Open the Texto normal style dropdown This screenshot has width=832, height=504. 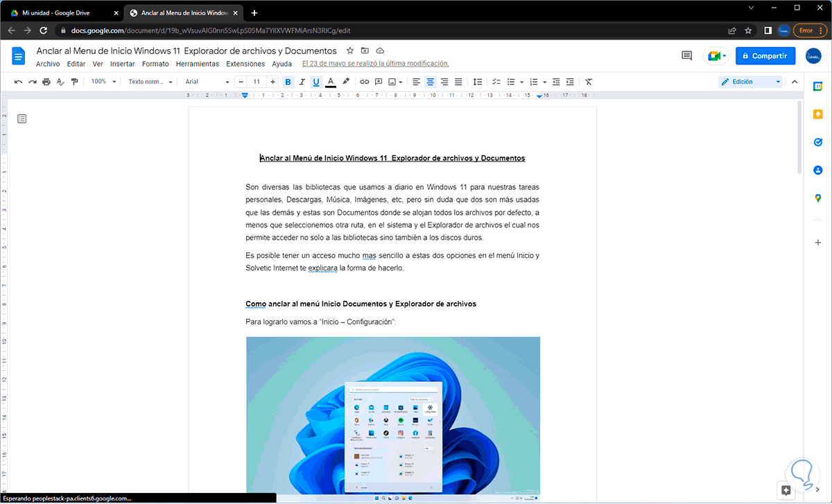pos(150,82)
